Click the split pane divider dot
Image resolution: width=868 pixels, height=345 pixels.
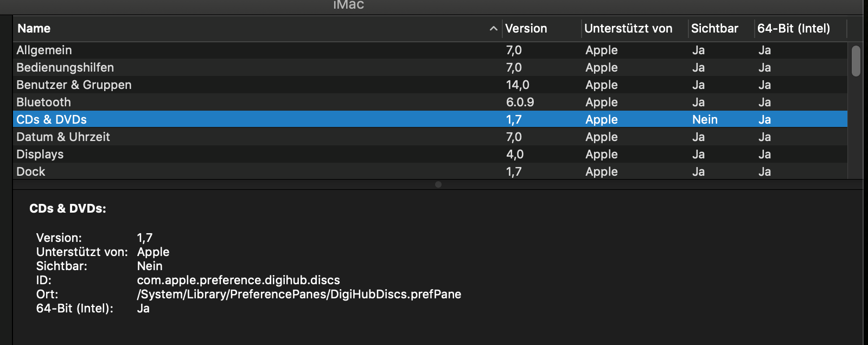pyautogui.click(x=438, y=184)
